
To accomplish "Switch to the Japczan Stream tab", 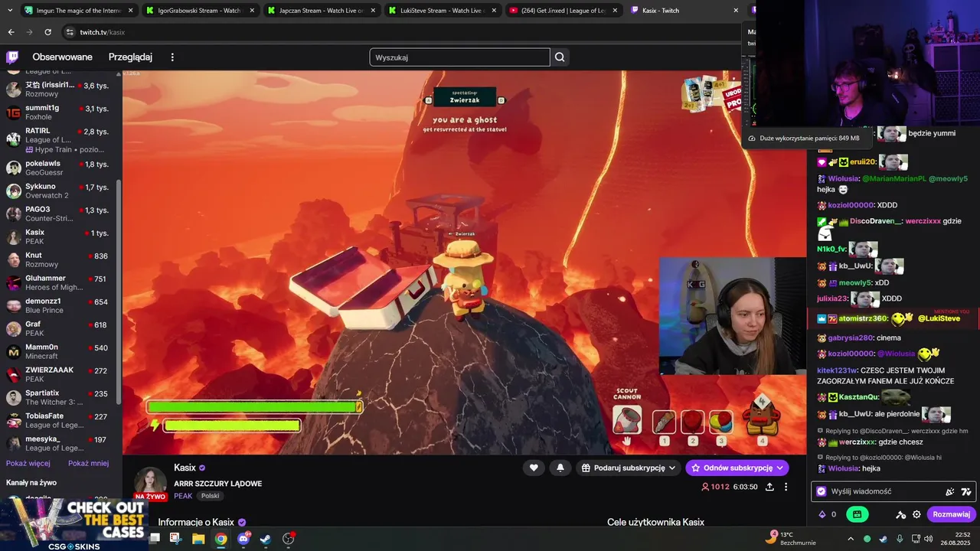I will (322, 11).
